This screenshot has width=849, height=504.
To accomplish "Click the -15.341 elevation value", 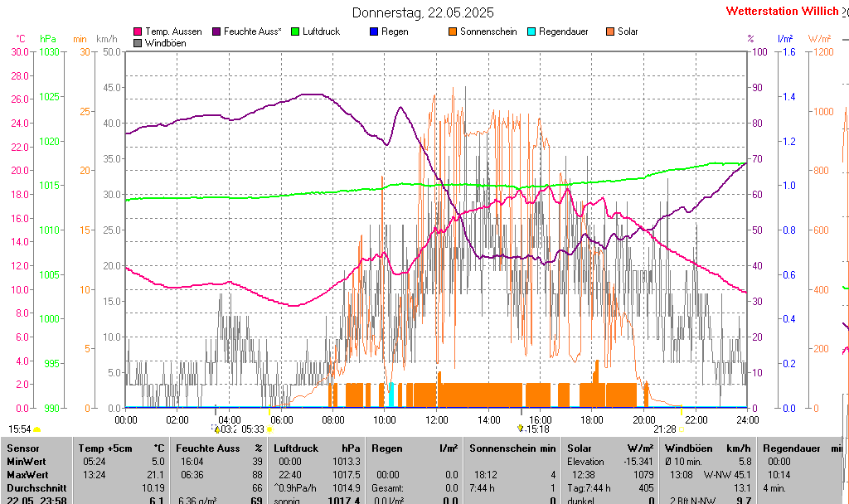I will [639, 462].
